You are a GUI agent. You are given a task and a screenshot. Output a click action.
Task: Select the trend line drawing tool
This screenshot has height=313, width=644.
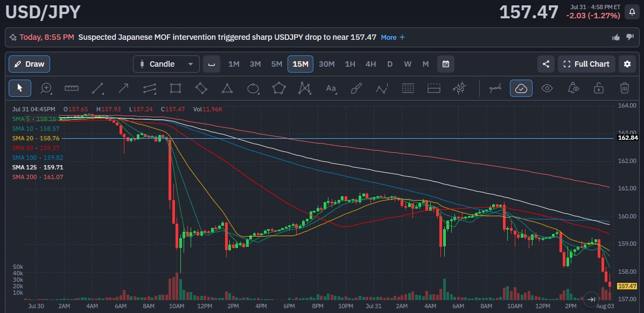point(97,88)
